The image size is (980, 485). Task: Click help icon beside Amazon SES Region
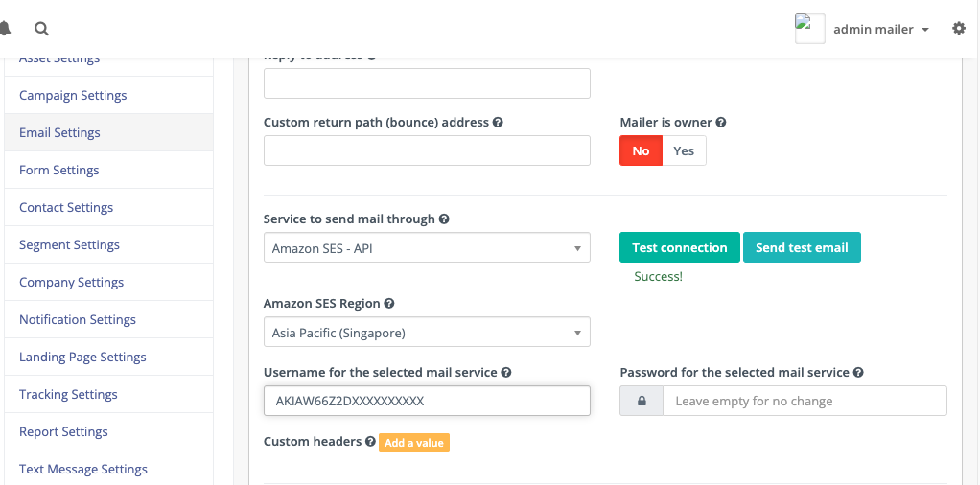[389, 303]
